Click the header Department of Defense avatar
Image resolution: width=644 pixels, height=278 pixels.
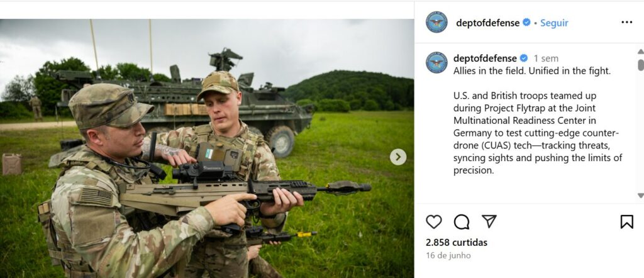pyautogui.click(x=436, y=22)
